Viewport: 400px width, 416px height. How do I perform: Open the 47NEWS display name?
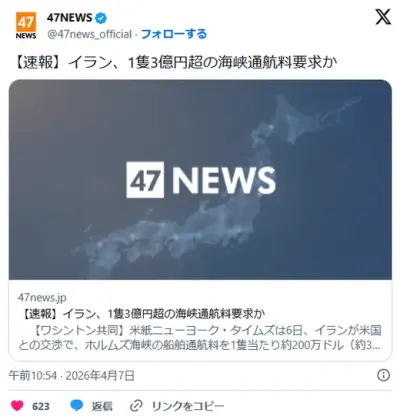[x=69, y=18]
